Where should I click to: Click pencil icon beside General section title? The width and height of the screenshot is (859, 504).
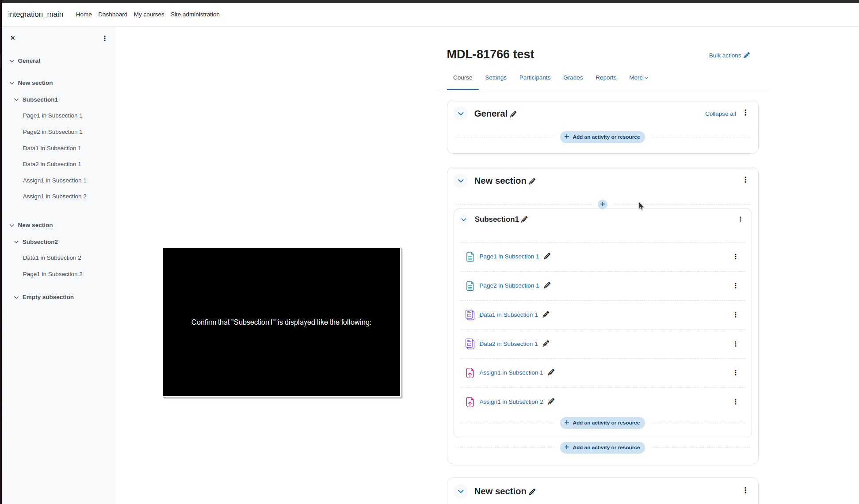pos(513,114)
